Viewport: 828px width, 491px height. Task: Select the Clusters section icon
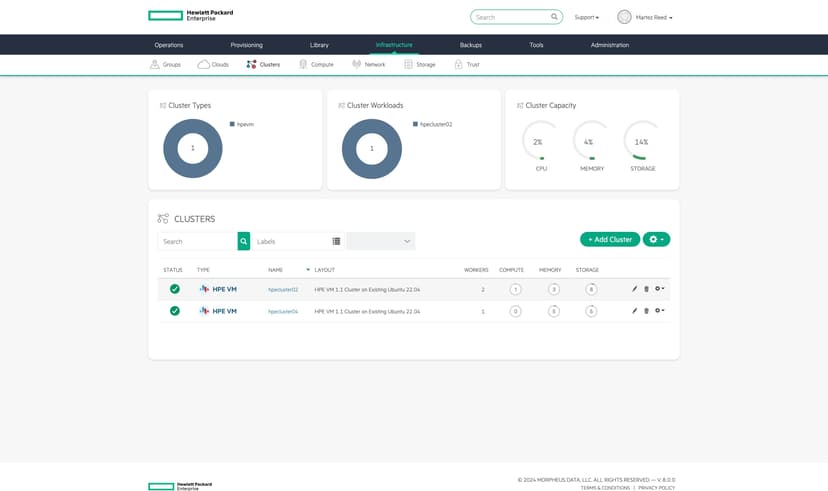251,64
